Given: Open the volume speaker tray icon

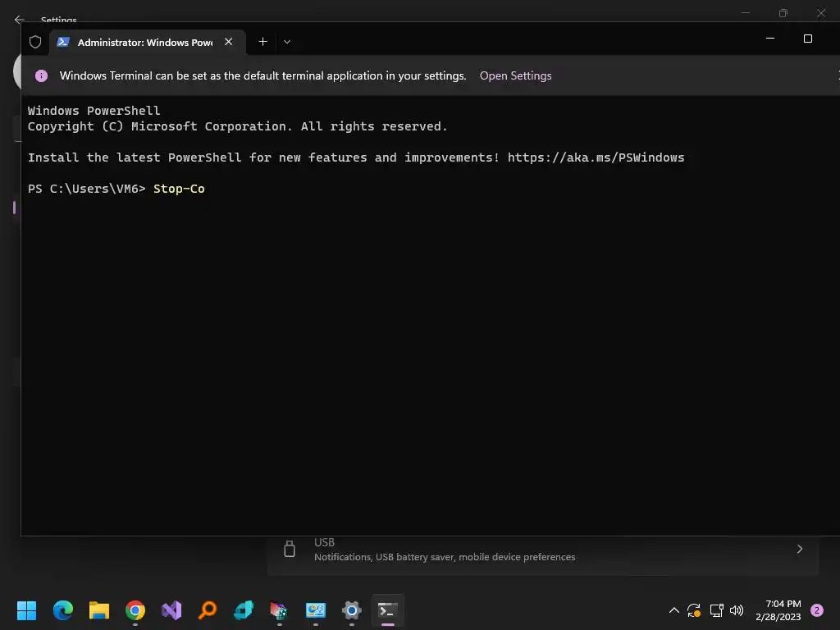Looking at the screenshot, I should [x=737, y=610].
